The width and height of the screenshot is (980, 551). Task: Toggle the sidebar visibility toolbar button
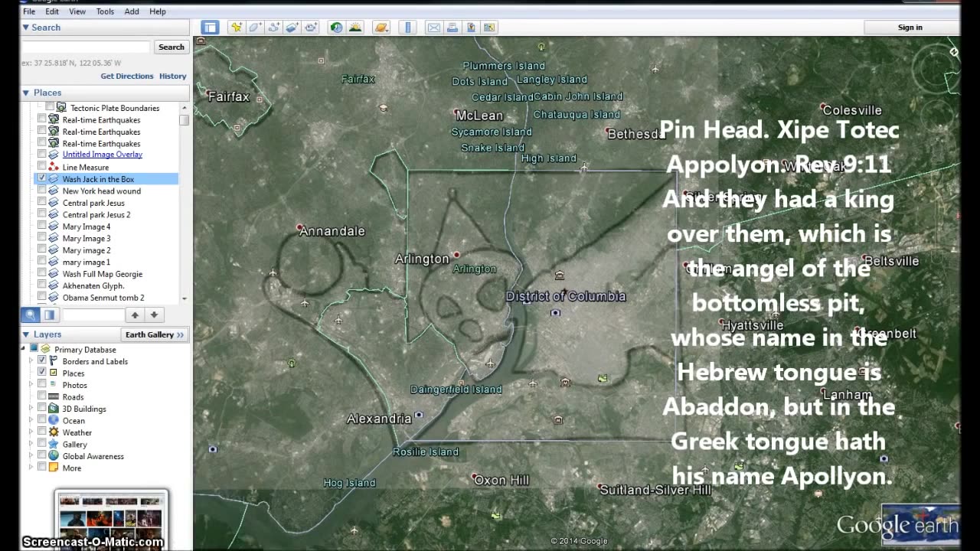[x=210, y=28]
